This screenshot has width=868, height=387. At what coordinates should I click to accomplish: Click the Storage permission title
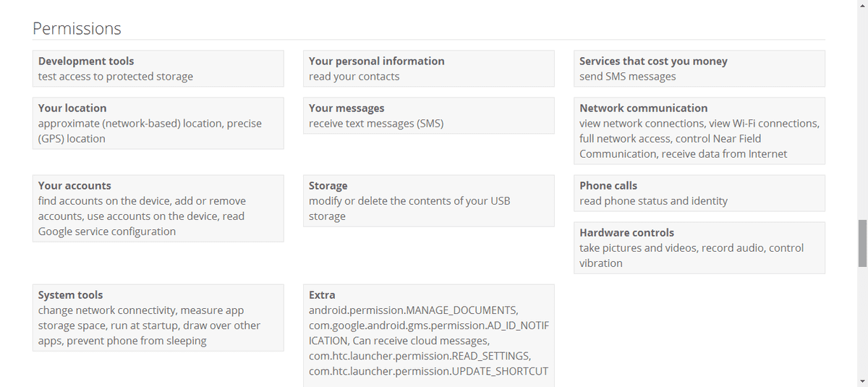pos(328,186)
